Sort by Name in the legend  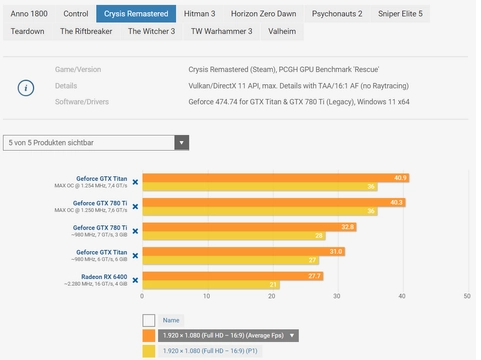(x=171, y=320)
